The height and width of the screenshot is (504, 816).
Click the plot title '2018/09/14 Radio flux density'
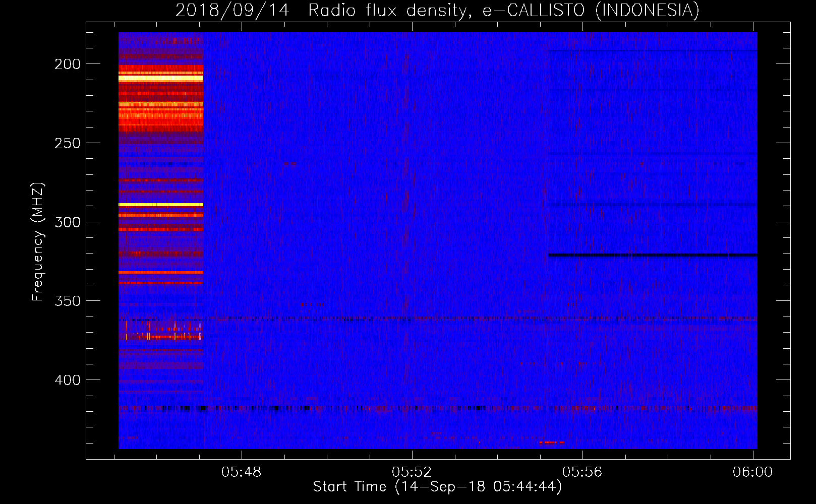[x=322, y=10]
